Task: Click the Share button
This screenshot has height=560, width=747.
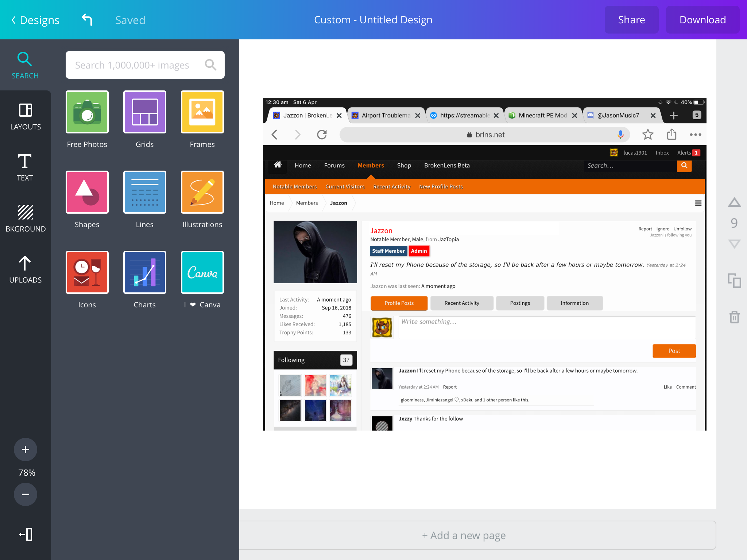Action: point(631,20)
